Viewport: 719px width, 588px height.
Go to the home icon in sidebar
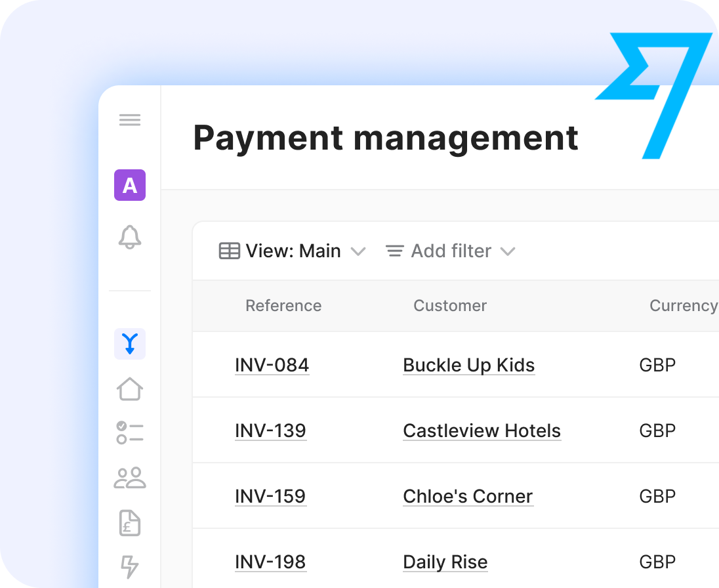(130, 389)
